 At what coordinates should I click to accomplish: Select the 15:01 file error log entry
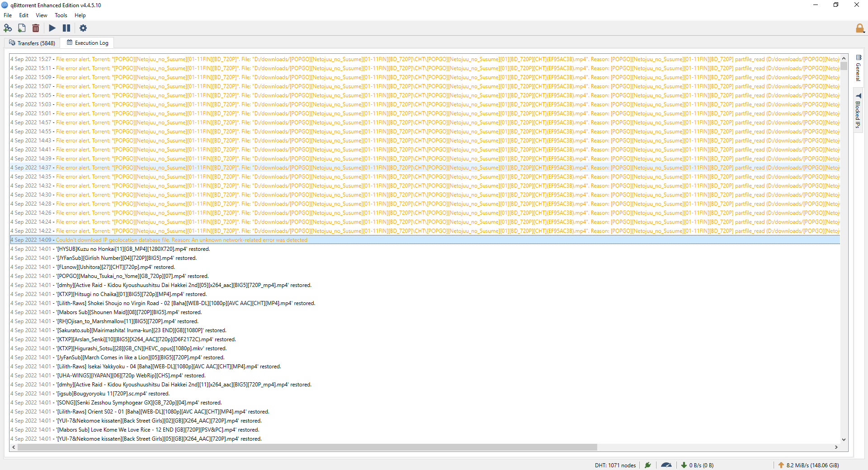click(x=425, y=113)
